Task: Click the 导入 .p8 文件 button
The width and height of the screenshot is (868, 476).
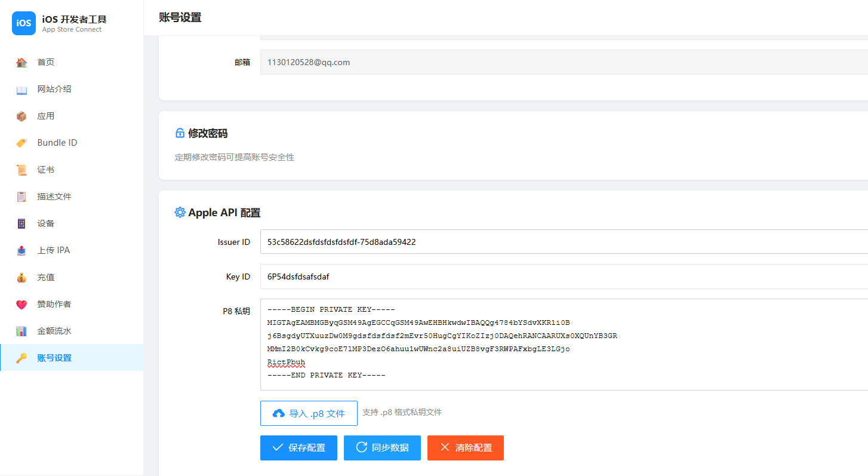Action: click(309, 413)
